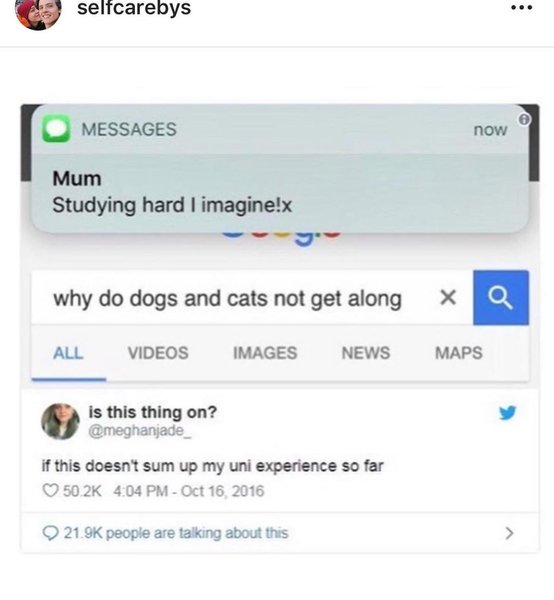Click the Twitter bird logo
Screen dimensions: 554x600
(x=508, y=412)
